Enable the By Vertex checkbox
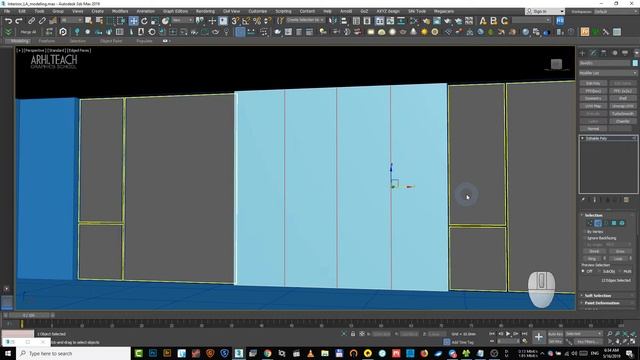This screenshot has width=640, height=360. pyautogui.click(x=584, y=231)
